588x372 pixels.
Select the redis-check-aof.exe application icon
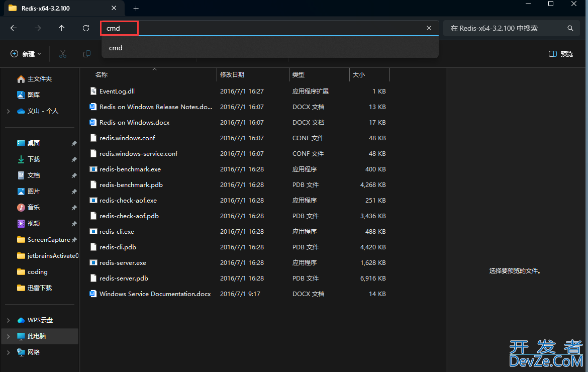(x=93, y=200)
